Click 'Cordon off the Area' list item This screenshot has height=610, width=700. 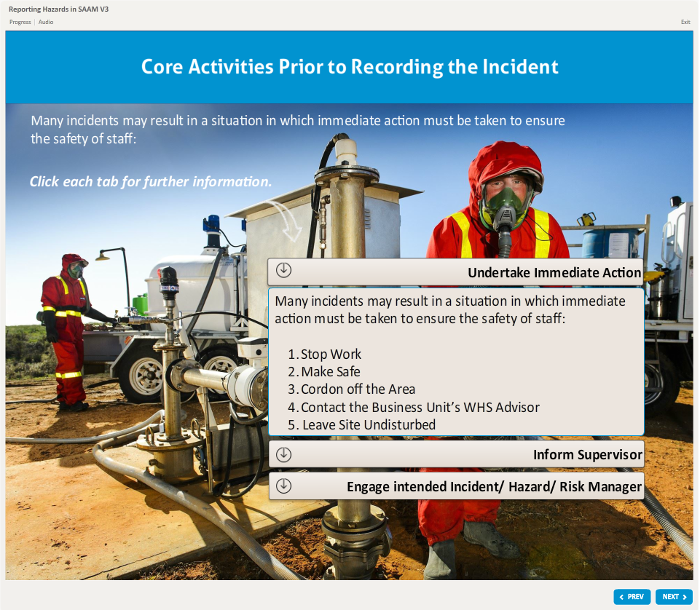351,389
